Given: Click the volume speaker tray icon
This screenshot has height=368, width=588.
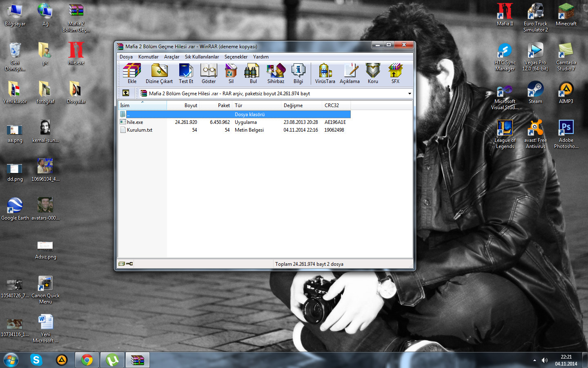Looking at the screenshot, I should pyautogui.click(x=544, y=360).
